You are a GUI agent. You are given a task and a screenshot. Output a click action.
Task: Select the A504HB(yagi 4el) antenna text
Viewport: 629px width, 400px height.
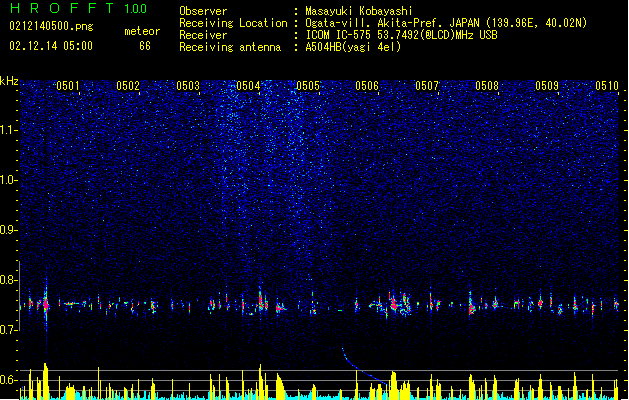[x=353, y=47]
